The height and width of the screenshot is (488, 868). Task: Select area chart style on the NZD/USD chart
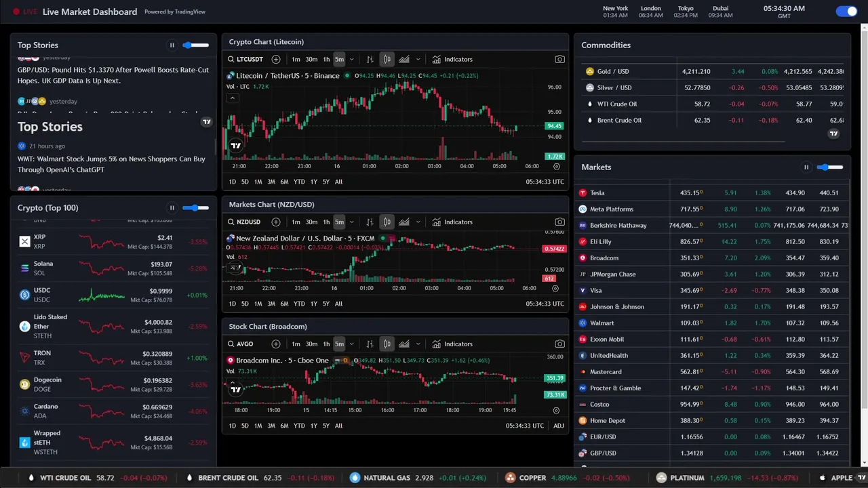pyautogui.click(x=404, y=222)
